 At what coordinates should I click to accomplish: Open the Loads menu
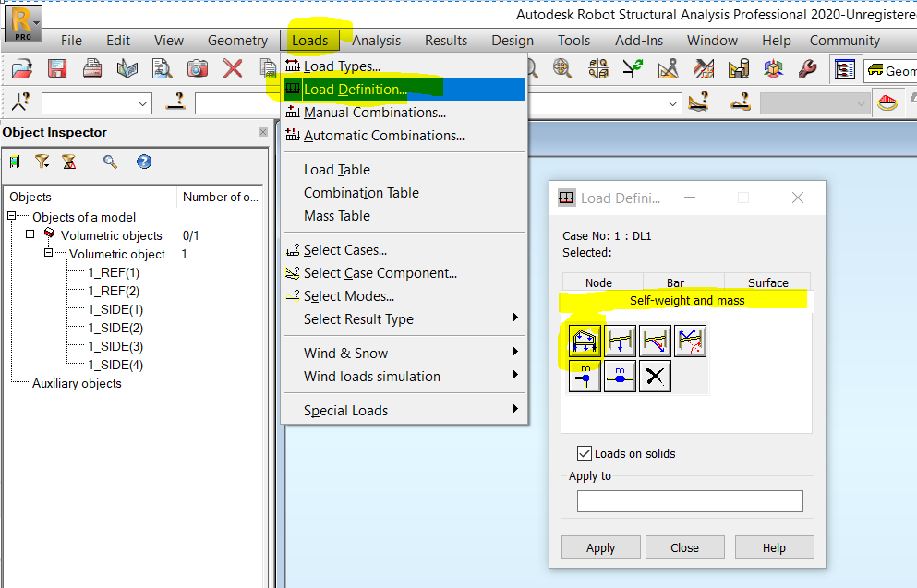[x=310, y=41]
